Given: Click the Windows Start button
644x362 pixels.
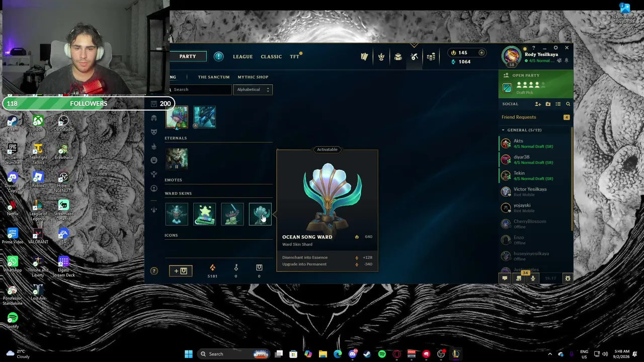Looking at the screenshot, I should coord(189,354).
